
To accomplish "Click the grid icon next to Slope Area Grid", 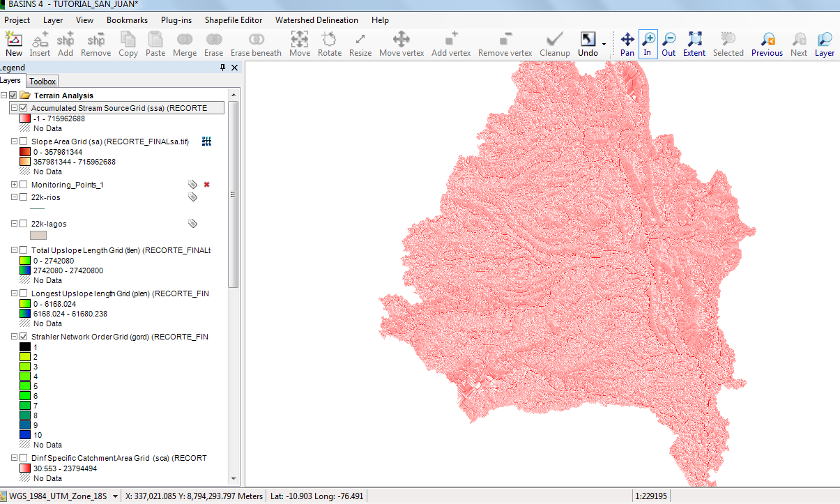I will (x=206, y=142).
